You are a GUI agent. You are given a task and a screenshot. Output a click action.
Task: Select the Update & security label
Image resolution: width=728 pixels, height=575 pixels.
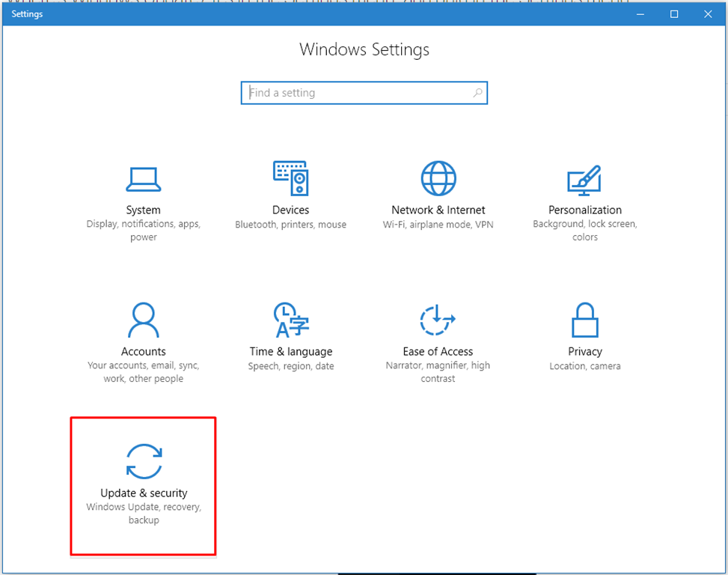click(x=144, y=493)
